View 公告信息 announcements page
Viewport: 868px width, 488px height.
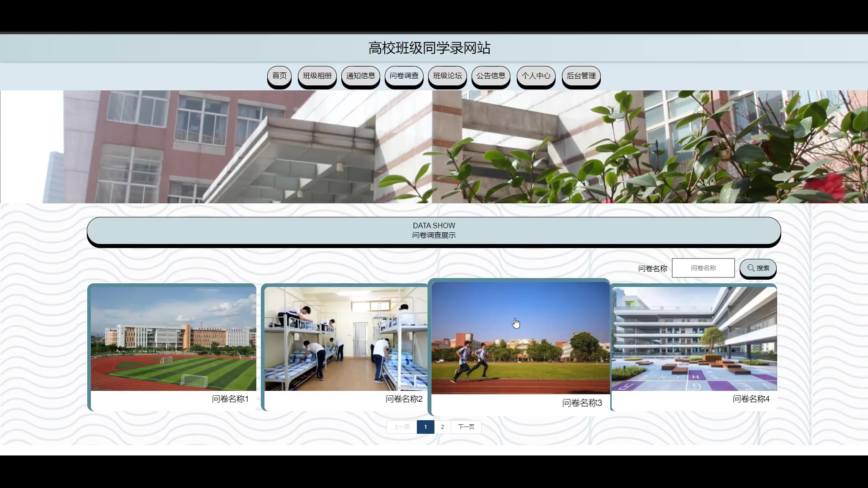[x=491, y=76]
